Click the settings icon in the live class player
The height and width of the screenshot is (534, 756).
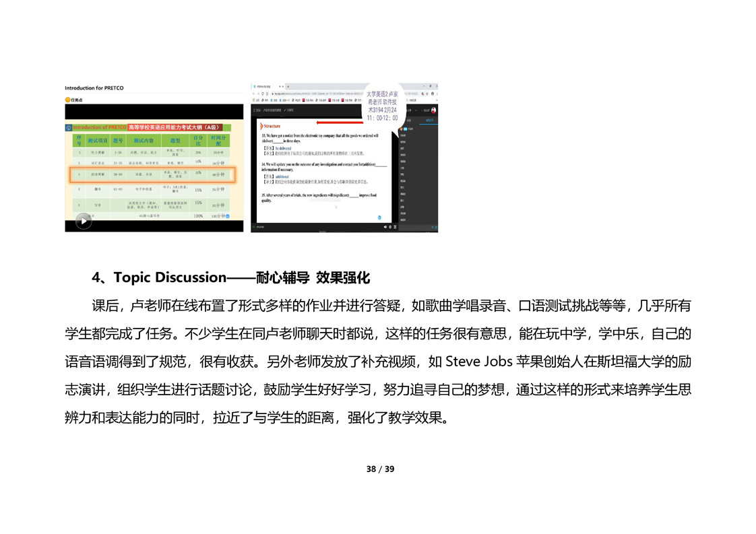(x=390, y=227)
